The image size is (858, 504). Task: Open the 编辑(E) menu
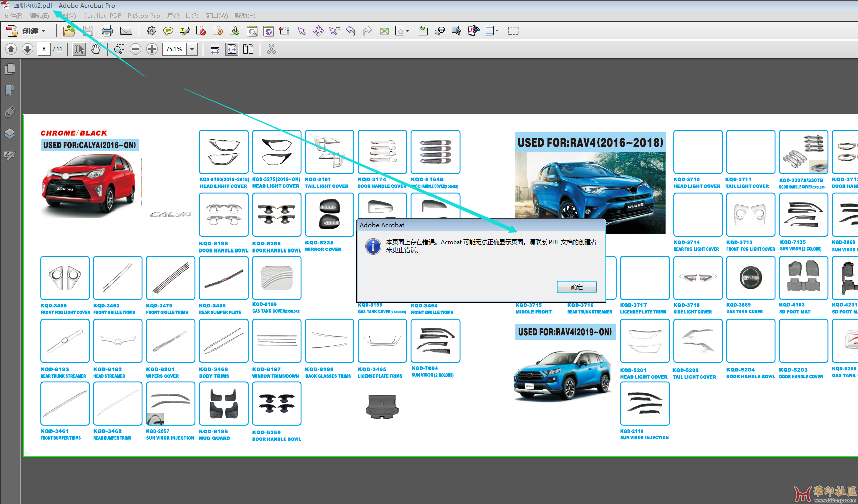coord(39,16)
